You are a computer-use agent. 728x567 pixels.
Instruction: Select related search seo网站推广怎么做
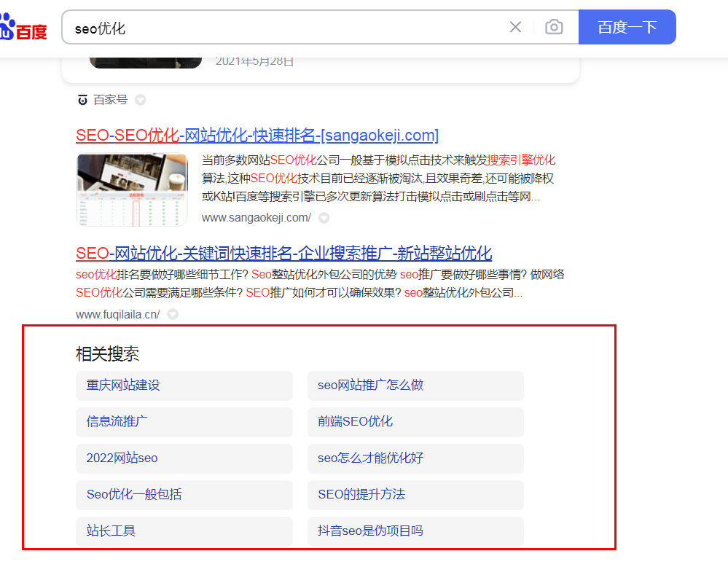415,386
